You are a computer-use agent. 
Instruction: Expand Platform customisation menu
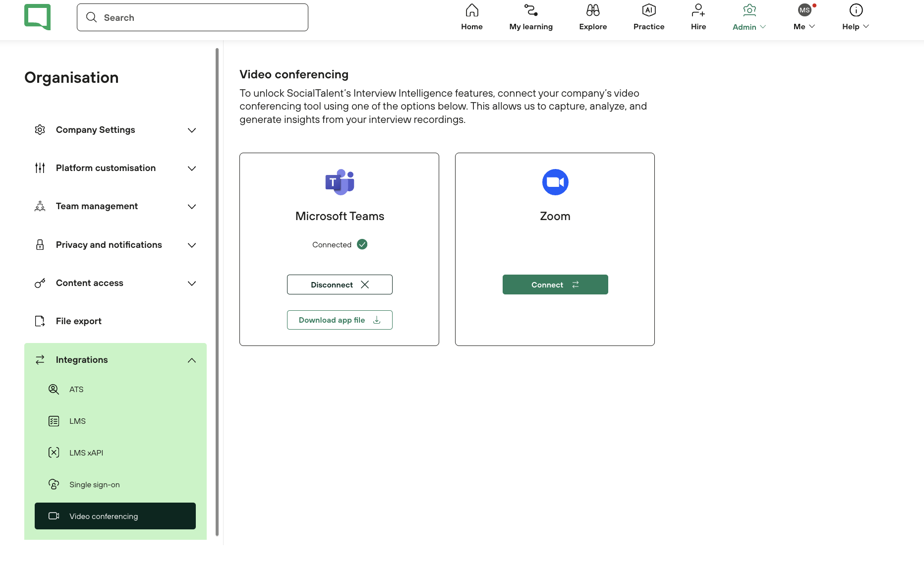coord(115,168)
